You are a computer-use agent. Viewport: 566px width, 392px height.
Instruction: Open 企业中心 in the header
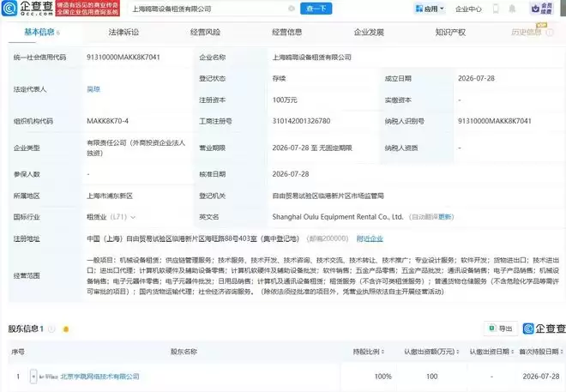pyautogui.click(x=468, y=9)
